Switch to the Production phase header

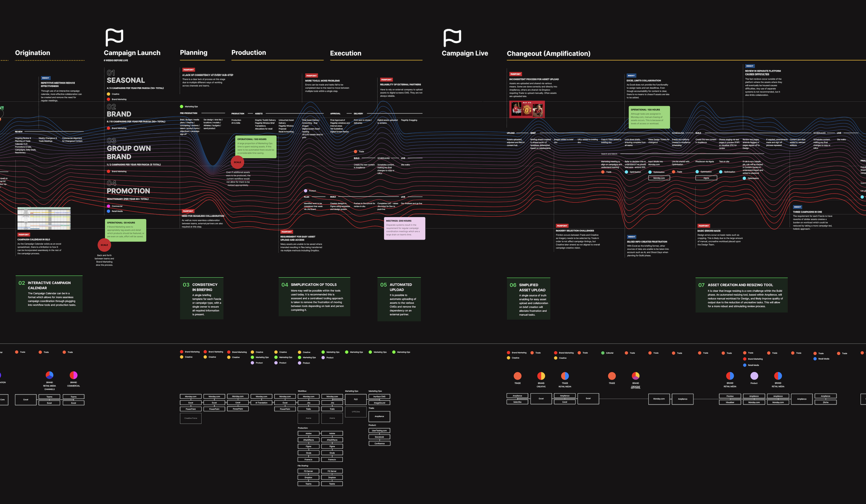point(249,53)
